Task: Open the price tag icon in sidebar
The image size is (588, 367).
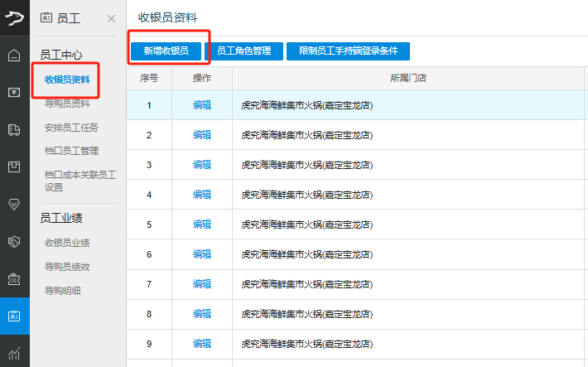Action: (x=14, y=242)
